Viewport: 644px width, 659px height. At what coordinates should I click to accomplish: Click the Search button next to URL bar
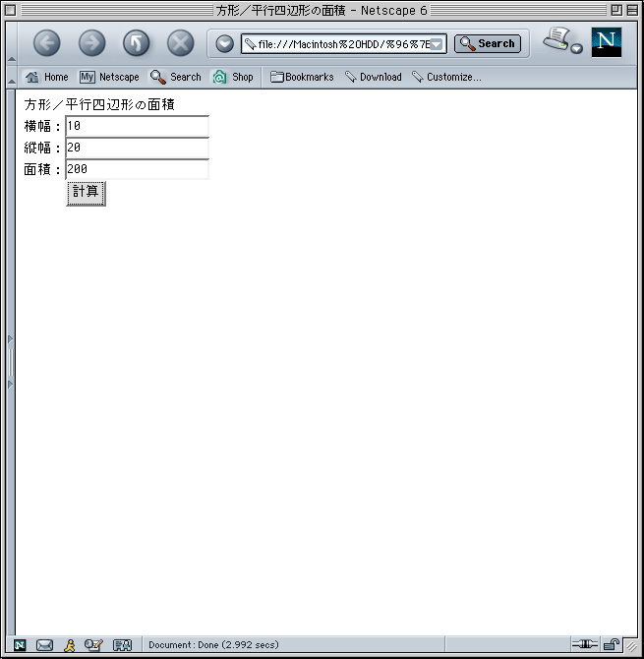click(488, 43)
